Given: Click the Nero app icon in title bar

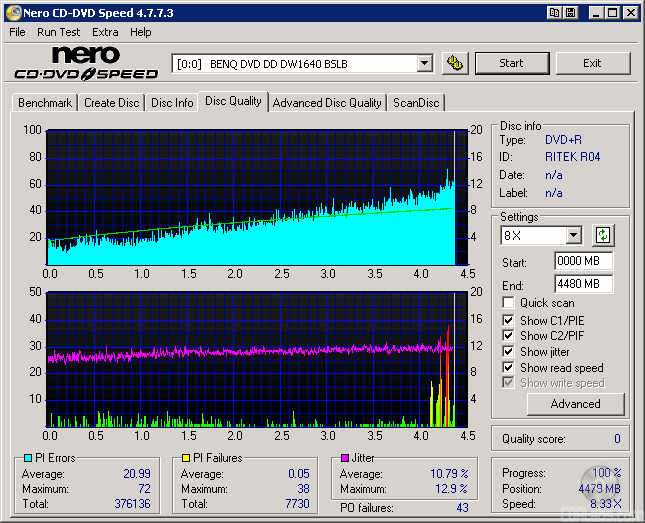Looking at the screenshot, I should tap(11, 13).
